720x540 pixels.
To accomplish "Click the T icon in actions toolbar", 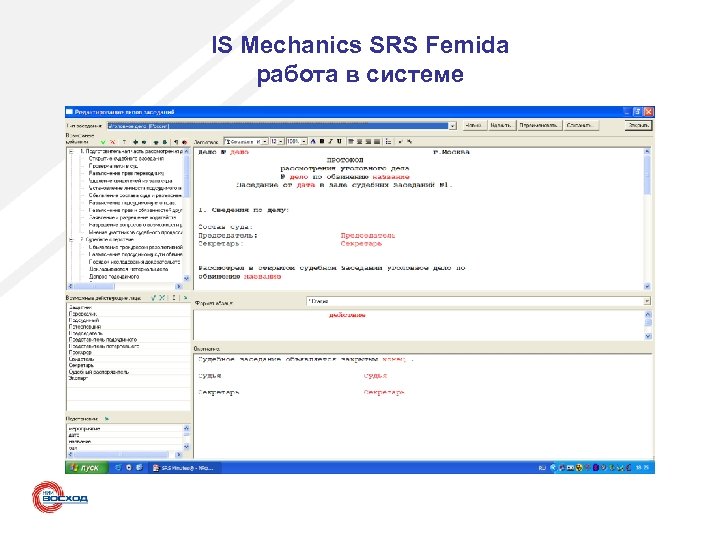I will (124, 142).
